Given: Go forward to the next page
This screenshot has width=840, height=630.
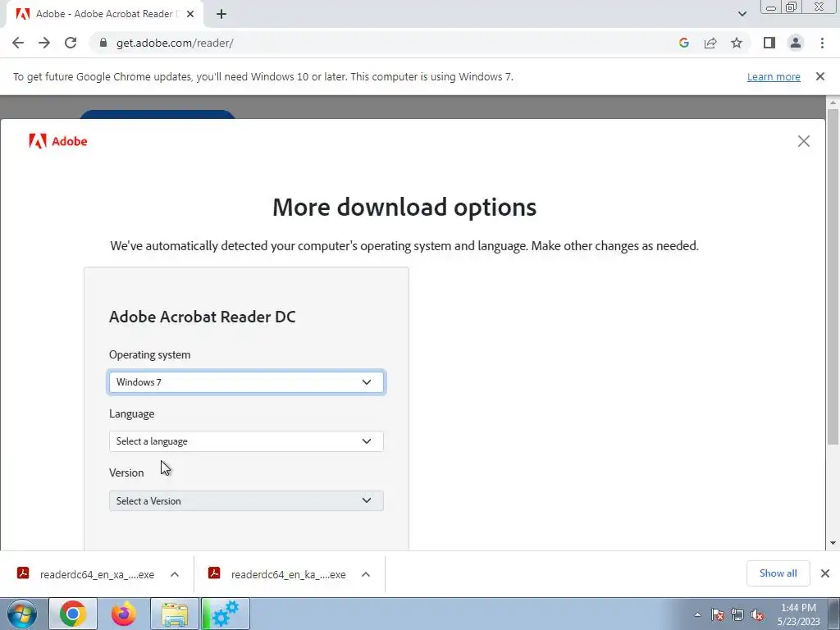Looking at the screenshot, I should pos(44,43).
